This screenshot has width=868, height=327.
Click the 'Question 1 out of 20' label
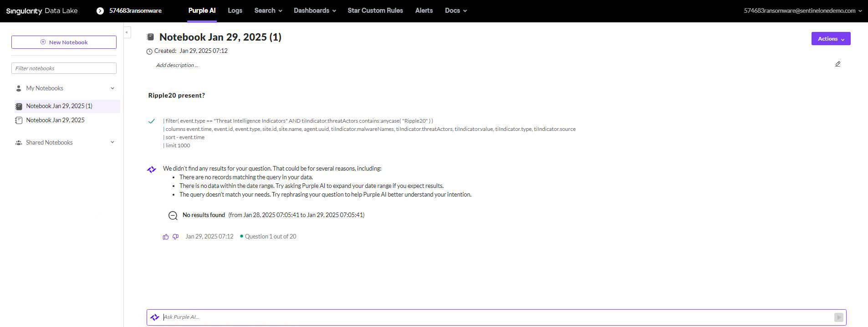tap(271, 237)
